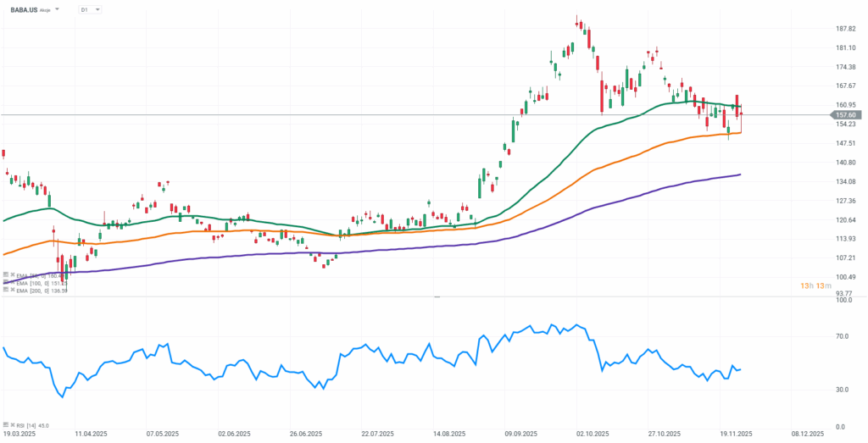The width and height of the screenshot is (868, 443).
Task: Remove the EMA 50 indicator with X
Action: (x=12, y=275)
